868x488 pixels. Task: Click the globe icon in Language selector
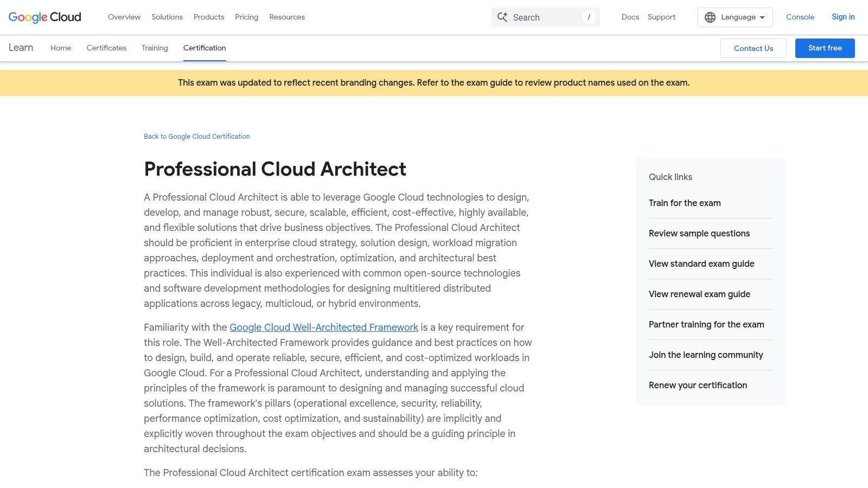pos(710,17)
